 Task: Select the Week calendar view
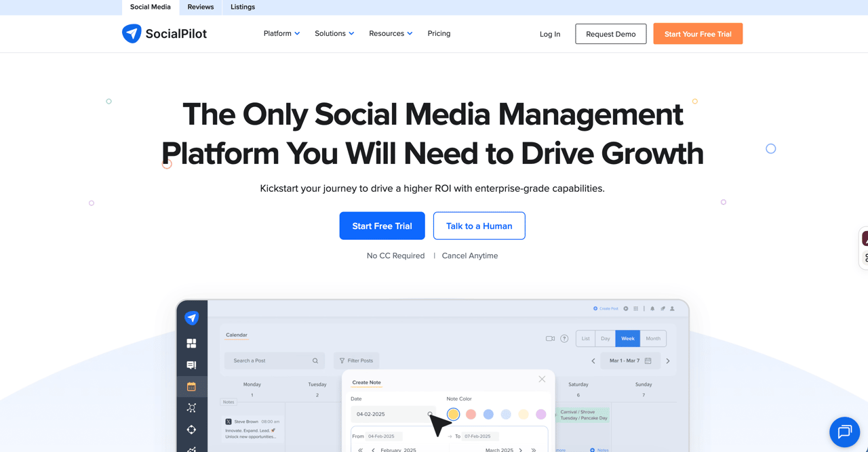(628, 338)
